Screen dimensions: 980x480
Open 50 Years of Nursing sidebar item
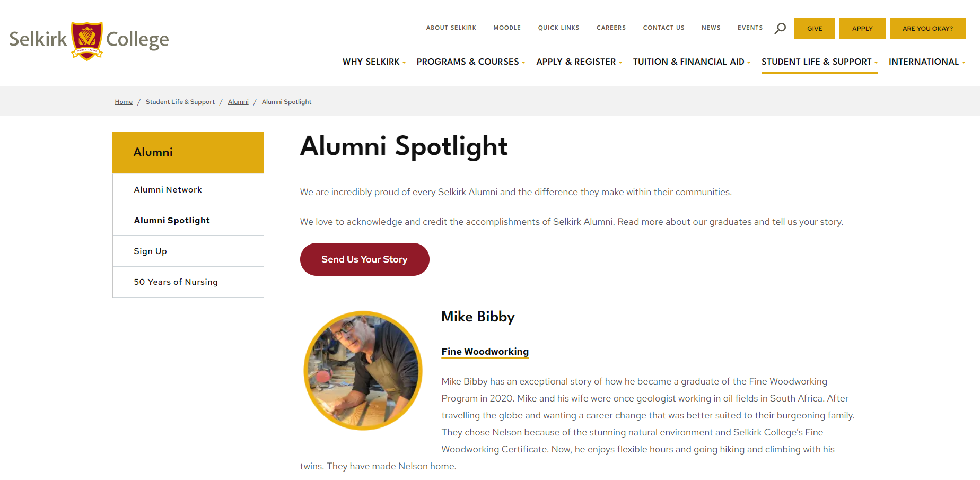pos(188,282)
